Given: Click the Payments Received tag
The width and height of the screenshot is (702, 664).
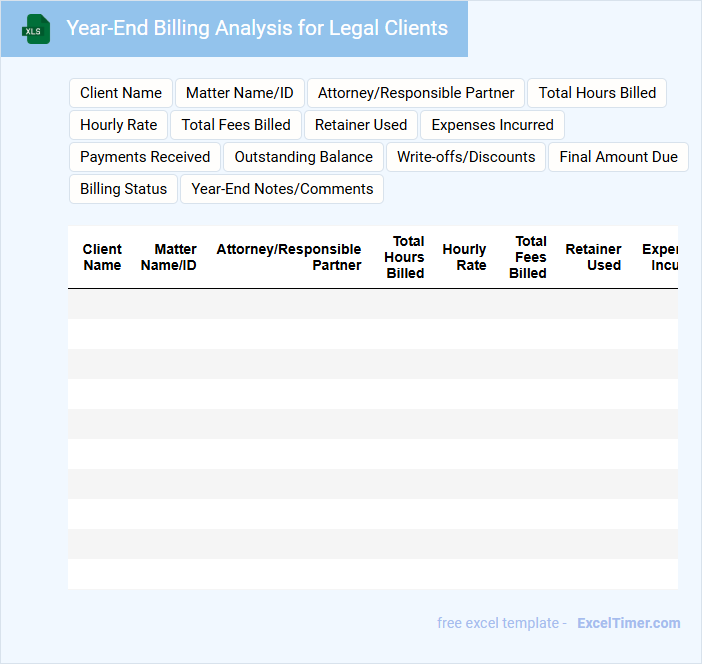Looking at the screenshot, I should click(x=145, y=157).
